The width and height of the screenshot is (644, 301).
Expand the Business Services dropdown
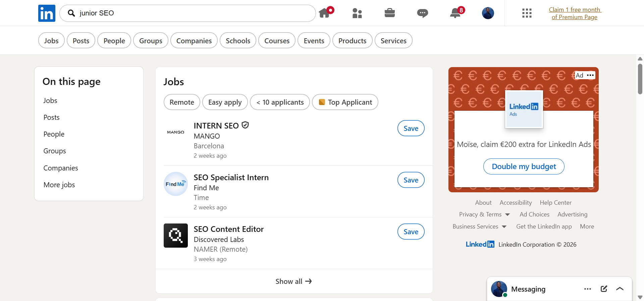[x=479, y=227]
